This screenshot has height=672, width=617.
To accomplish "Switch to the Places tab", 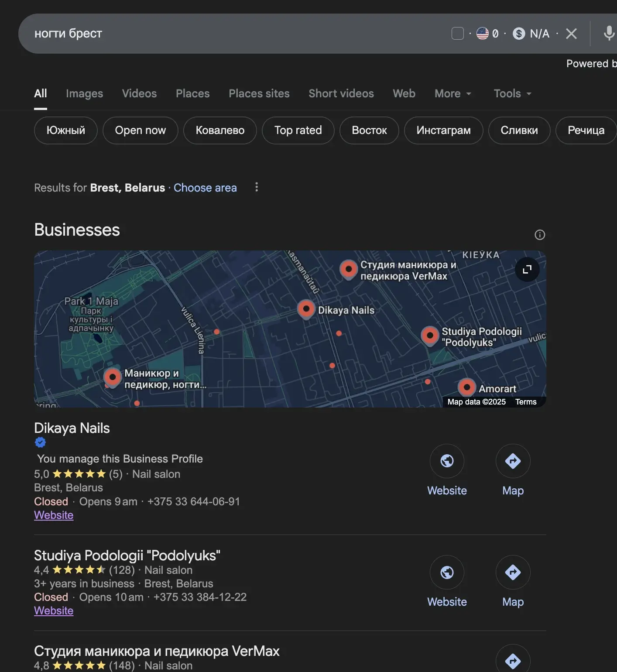I will point(192,94).
